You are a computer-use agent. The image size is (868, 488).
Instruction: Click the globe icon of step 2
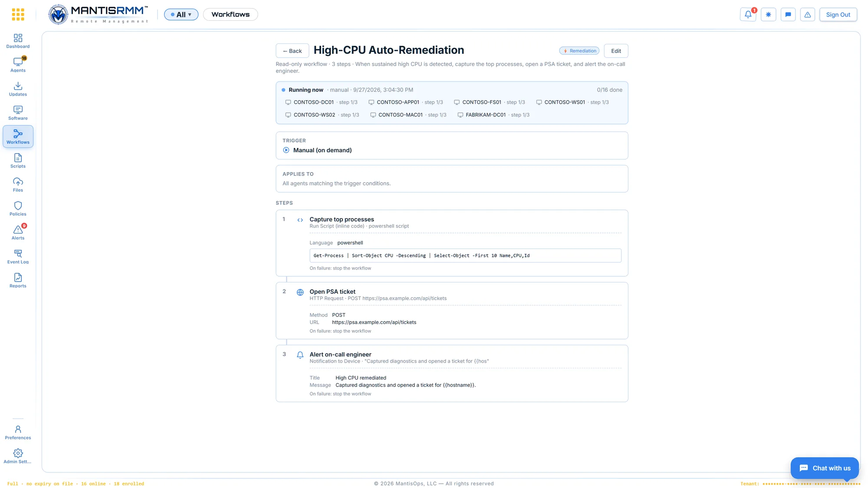tap(300, 292)
